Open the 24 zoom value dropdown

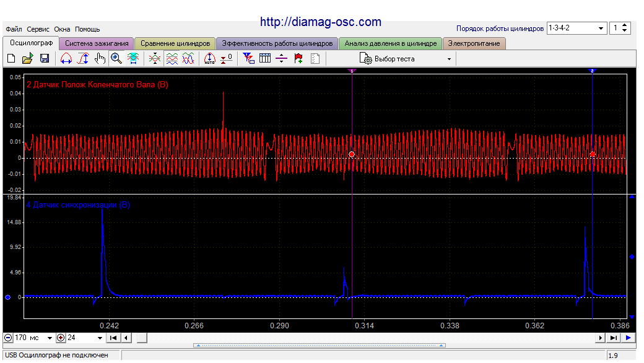100,338
